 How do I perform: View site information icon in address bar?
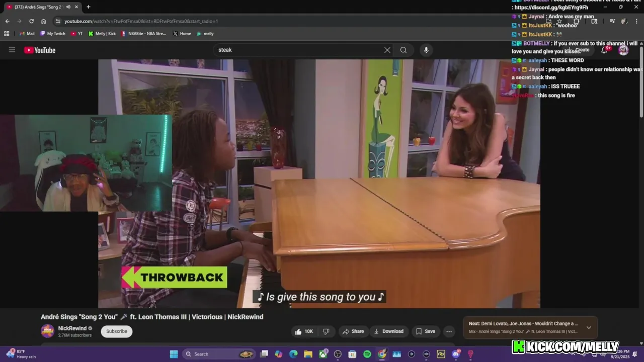(x=58, y=21)
